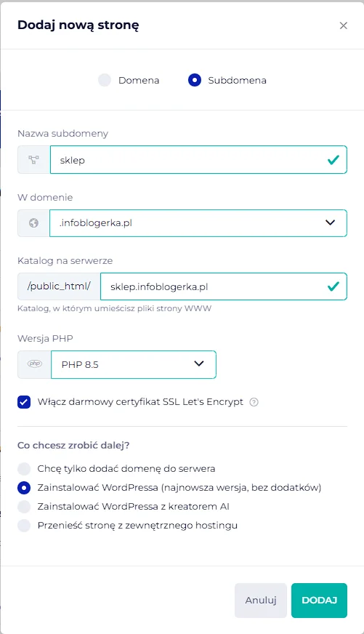This screenshot has height=634, width=364.
Task: Choose Przenieść stronę z zewnętrznego hostingu
Action: tap(24, 525)
